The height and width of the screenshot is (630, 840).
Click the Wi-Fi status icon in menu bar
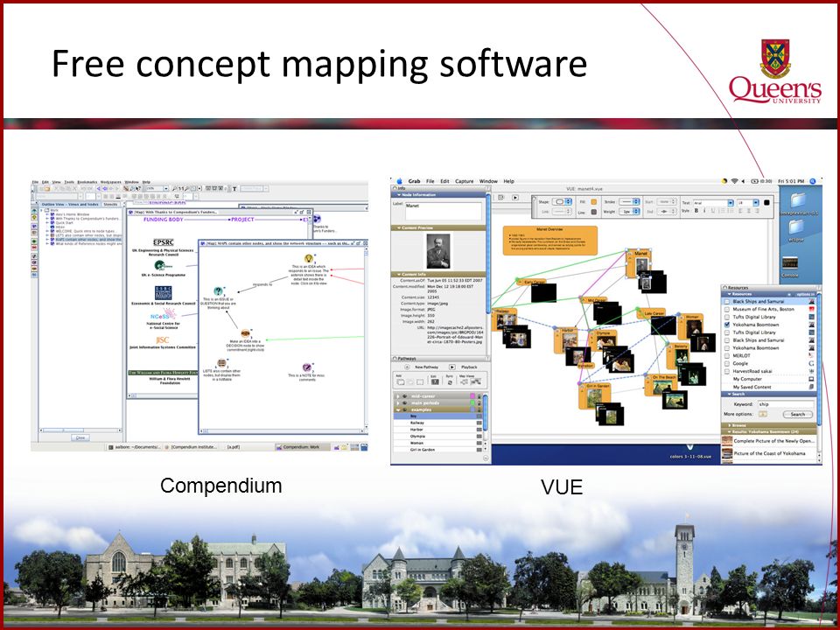[734, 182]
